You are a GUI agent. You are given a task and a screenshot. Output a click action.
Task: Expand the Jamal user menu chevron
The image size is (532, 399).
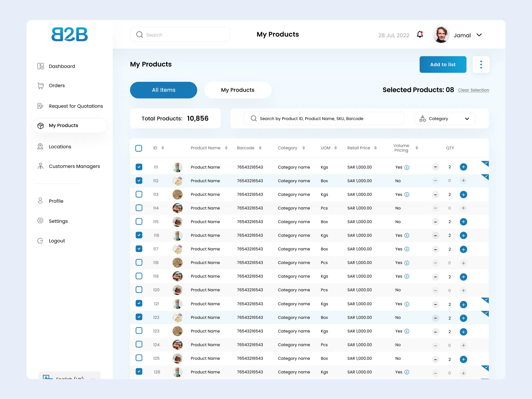(479, 35)
